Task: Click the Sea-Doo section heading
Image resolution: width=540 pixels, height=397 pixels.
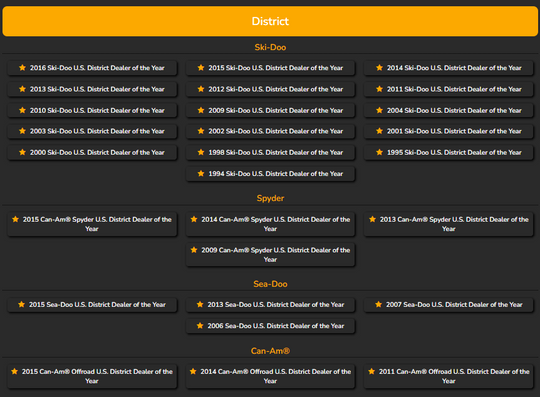Action: [270, 284]
